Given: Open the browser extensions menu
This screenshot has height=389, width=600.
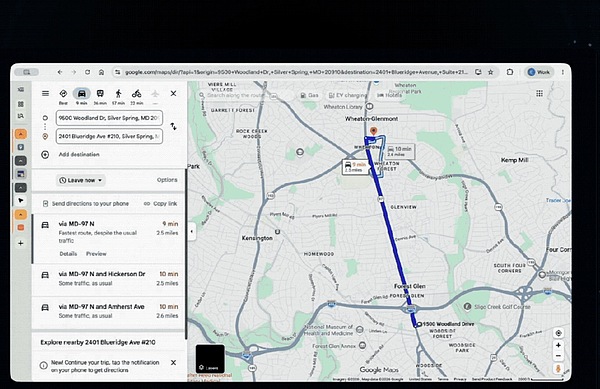Looking at the screenshot, I should pyautogui.click(x=510, y=72).
